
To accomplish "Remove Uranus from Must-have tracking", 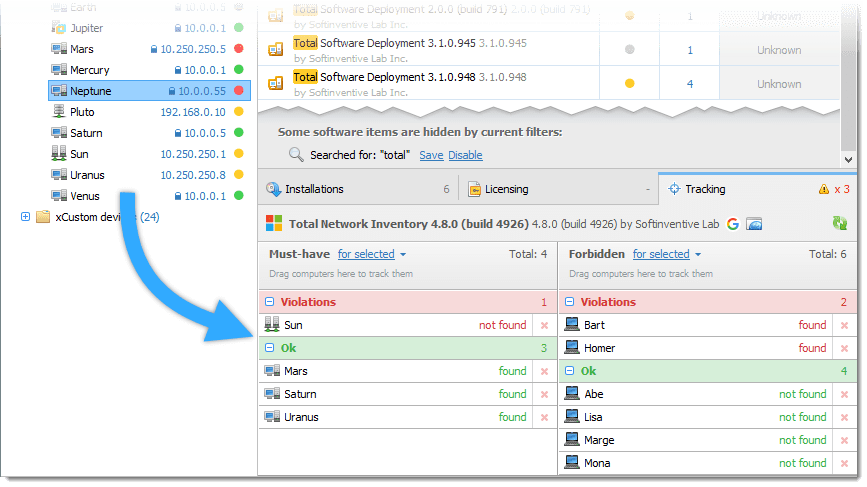I will [x=545, y=417].
